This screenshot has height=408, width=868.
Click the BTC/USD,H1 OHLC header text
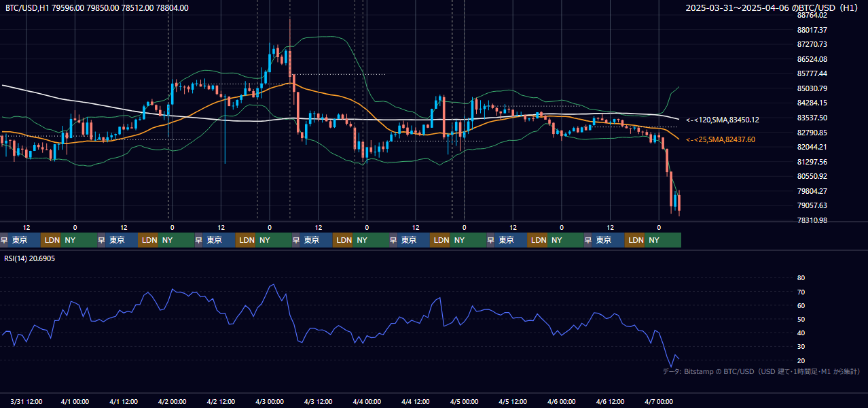tap(97, 7)
